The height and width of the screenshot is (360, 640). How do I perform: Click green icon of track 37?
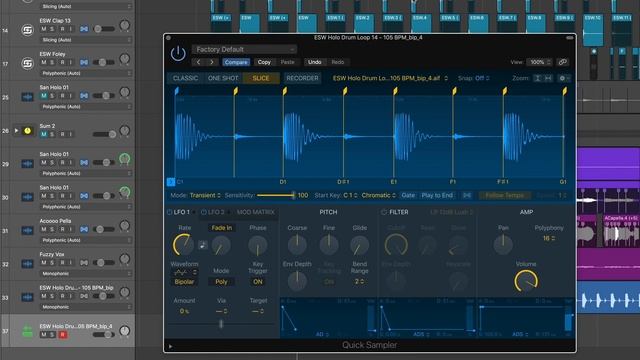pos(27,331)
